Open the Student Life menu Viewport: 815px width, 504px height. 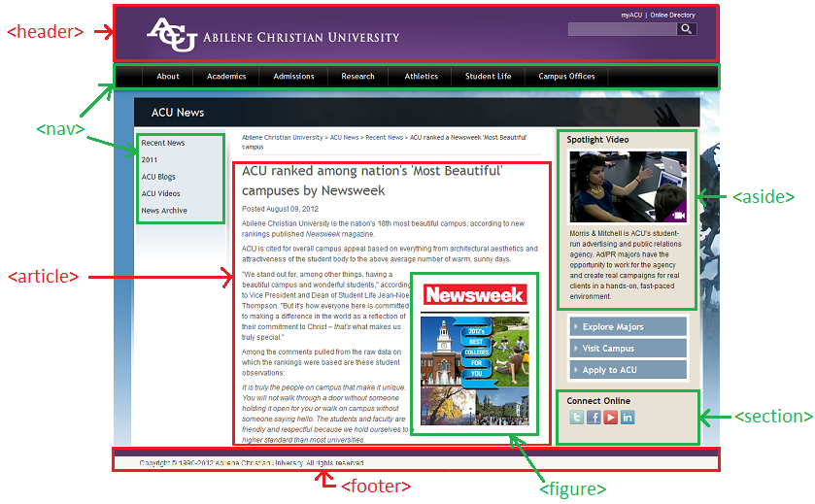pyautogui.click(x=488, y=77)
